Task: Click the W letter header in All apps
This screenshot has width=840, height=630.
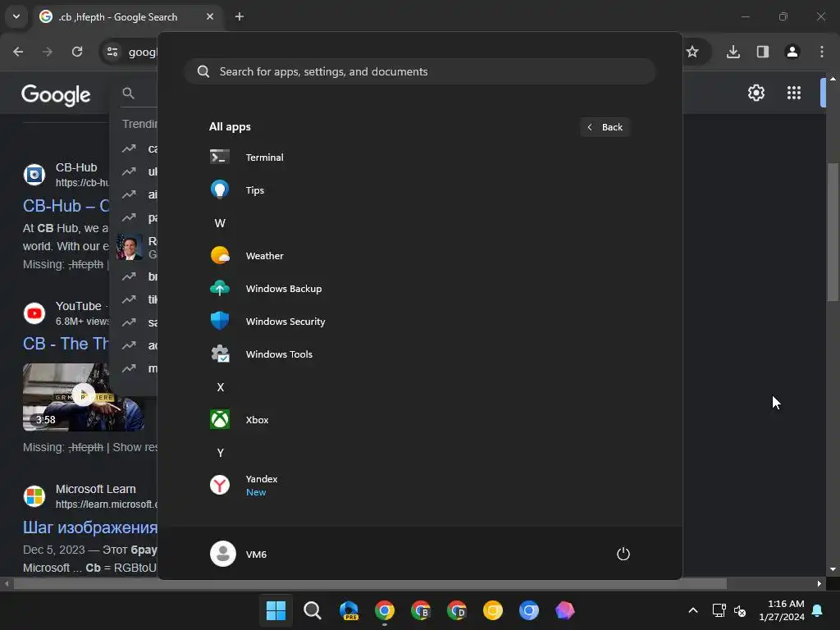Action: [x=220, y=223]
